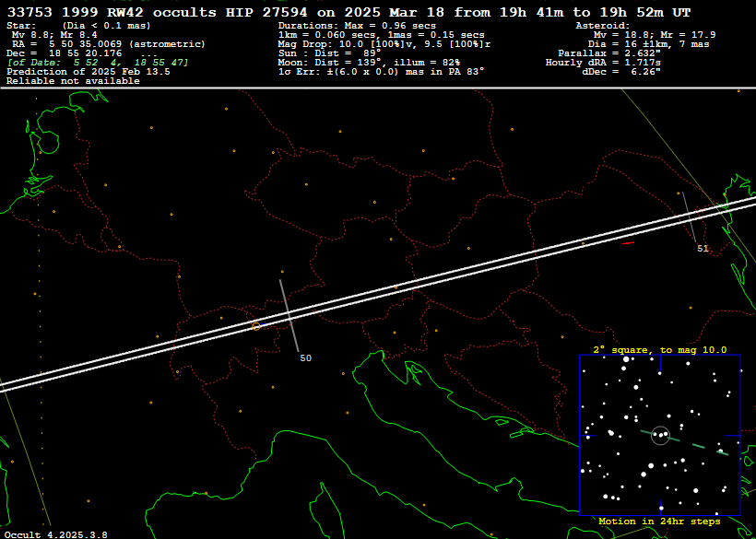Select the RA "5 50 35.0069 (astrometric)" line
756x539 pixels.
tap(109, 44)
